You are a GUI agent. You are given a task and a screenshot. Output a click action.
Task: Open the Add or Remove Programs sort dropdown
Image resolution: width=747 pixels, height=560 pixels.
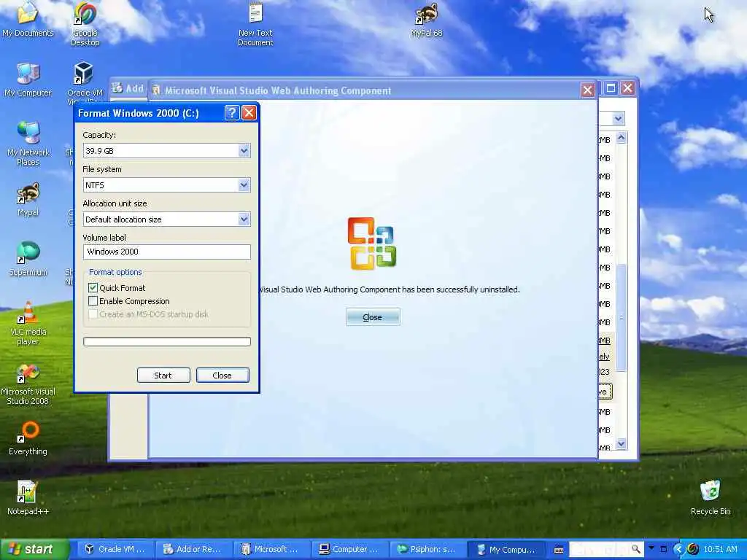[x=618, y=118]
